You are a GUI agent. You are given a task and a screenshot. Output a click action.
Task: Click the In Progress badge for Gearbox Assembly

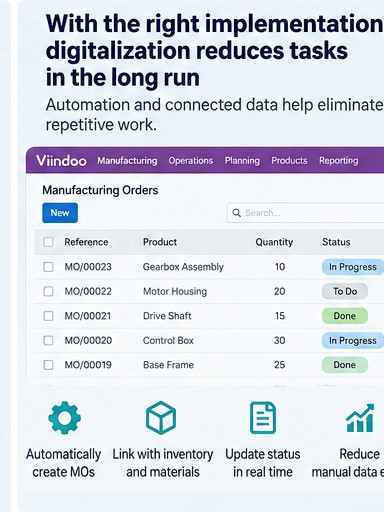pyautogui.click(x=353, y=267)
